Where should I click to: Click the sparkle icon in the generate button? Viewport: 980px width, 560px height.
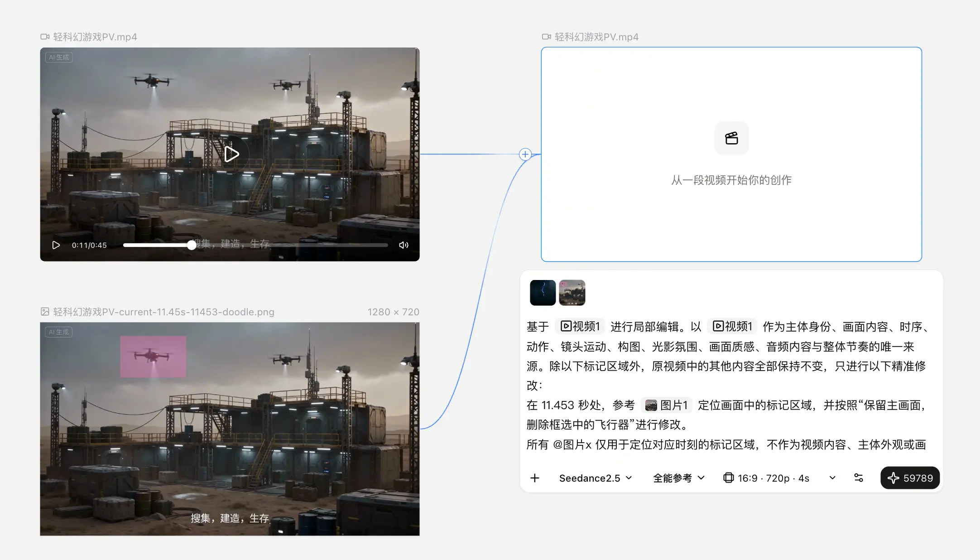pyautogui.click(x=893, y=478)
